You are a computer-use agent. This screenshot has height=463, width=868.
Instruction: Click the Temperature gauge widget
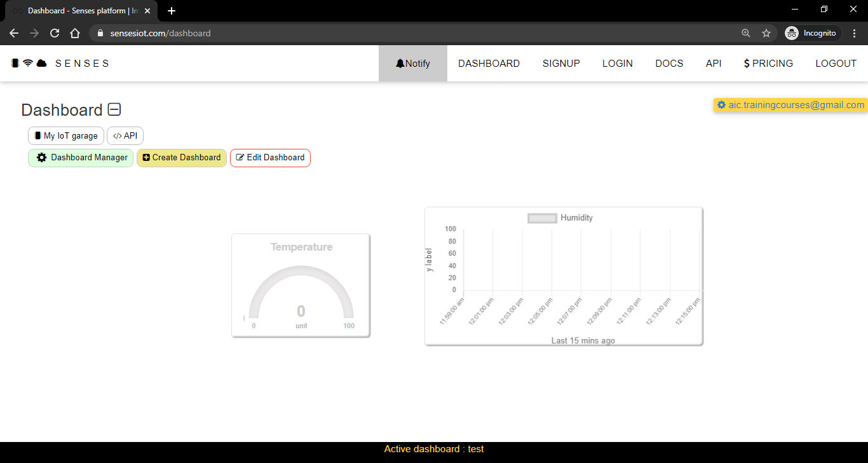[301, 286]
